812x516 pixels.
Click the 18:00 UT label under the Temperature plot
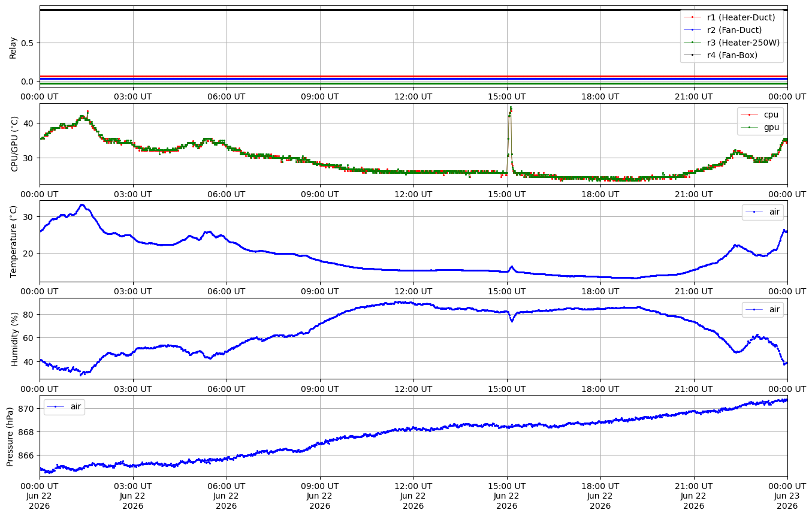point(600,291)
